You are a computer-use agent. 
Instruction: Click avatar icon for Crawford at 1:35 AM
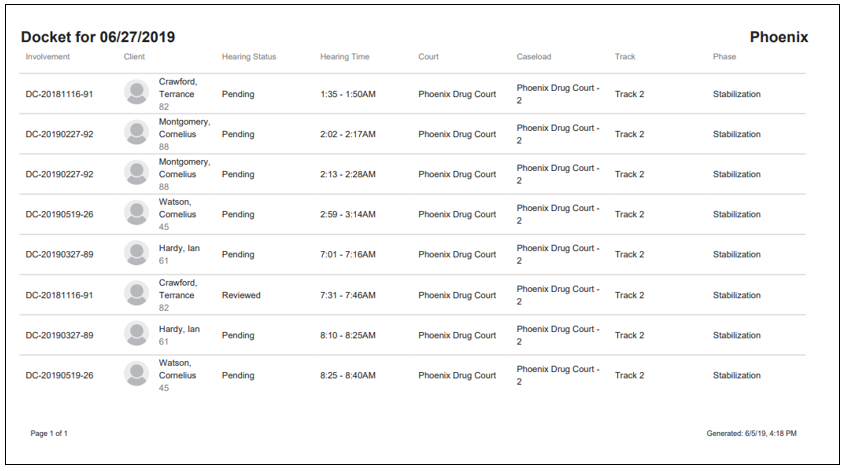136,92
